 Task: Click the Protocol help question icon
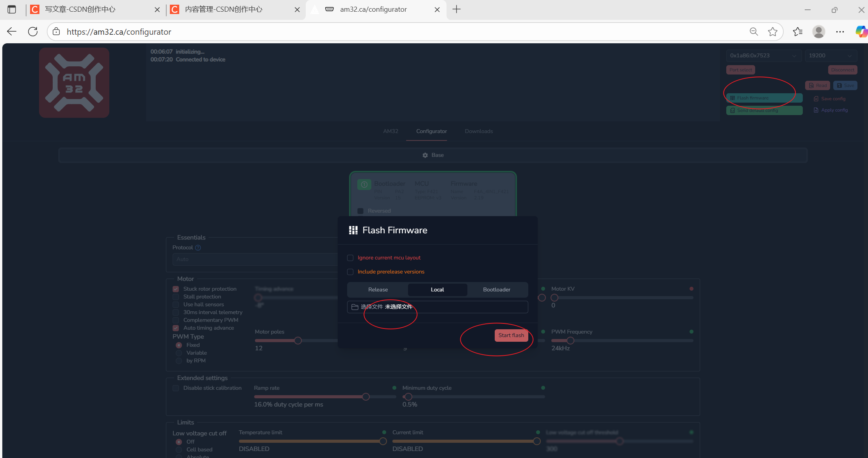click(x=198, y=248)
